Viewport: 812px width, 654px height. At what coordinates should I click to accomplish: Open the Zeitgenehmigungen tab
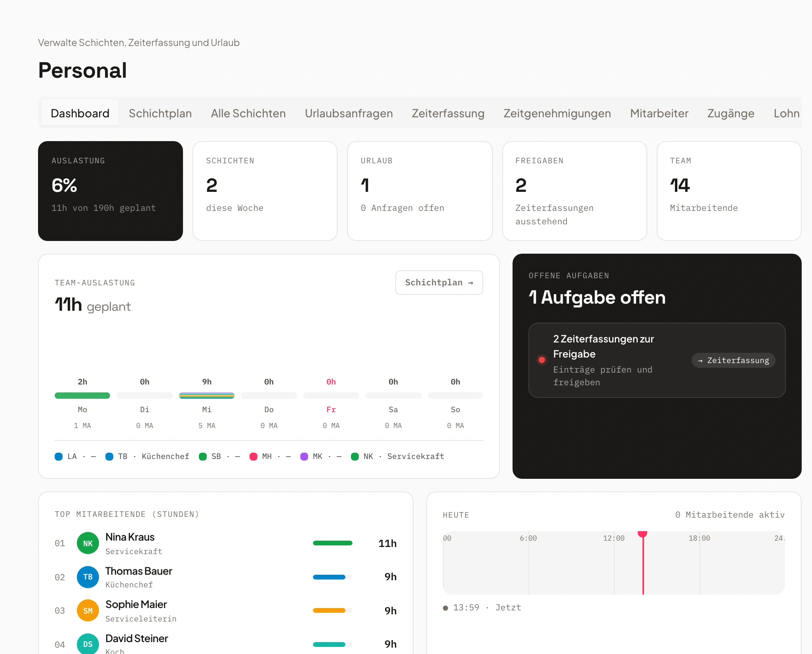(x=557, y=113)
